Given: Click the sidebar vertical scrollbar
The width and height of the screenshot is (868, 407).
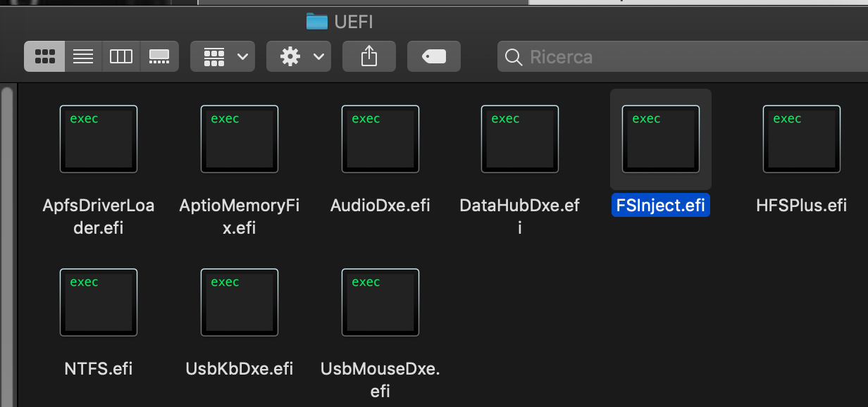Looking at the screenshot, I should [7, 246].
